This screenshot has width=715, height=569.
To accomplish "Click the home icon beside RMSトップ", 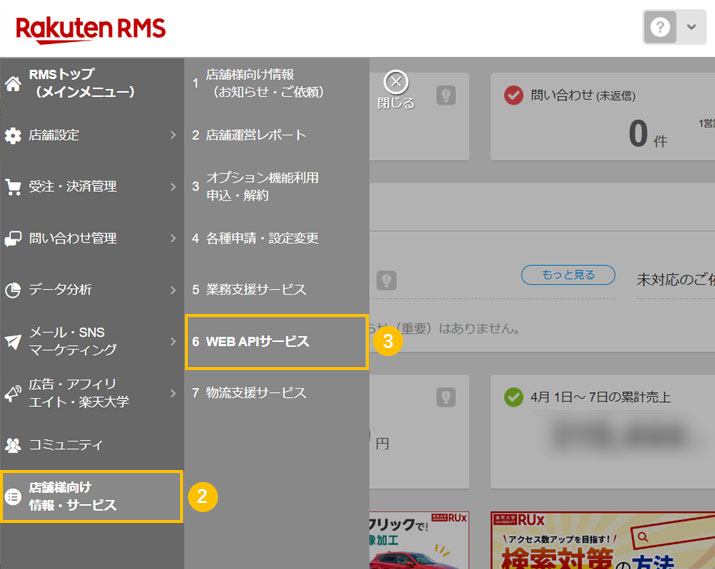I will tap(13, 84).
